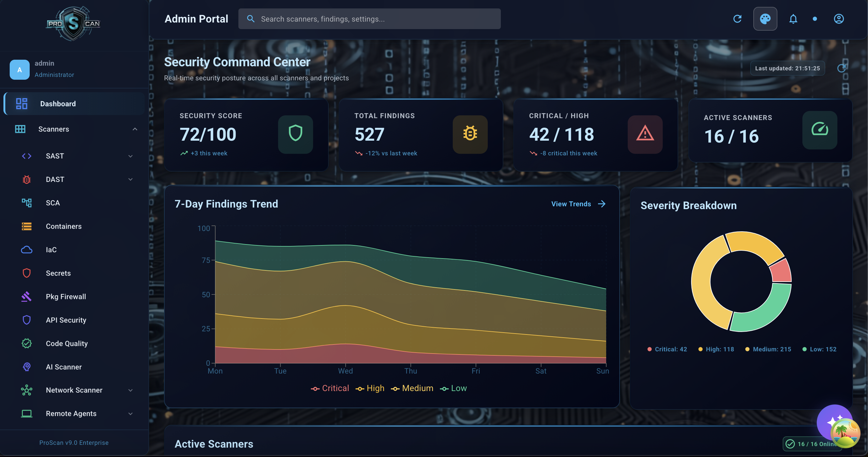Open the theme palette icon
Viewport: 868px width, 457px height.
[x=765, y=19]
